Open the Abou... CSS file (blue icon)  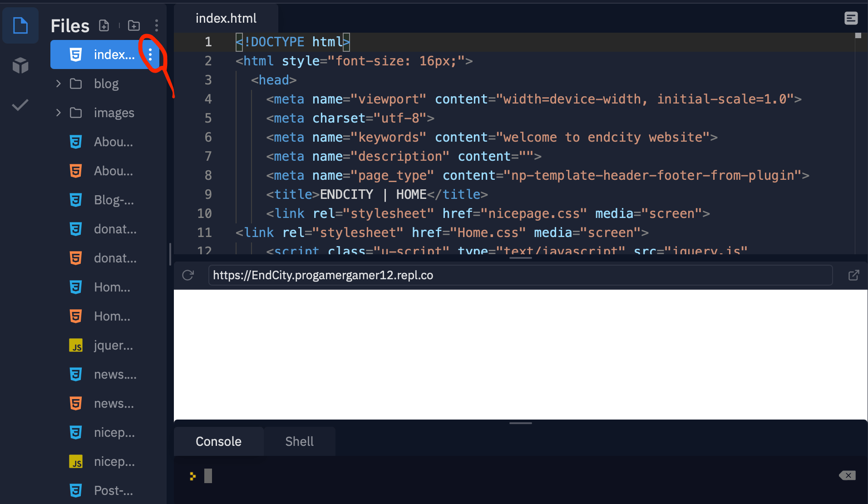coord(104,142)
